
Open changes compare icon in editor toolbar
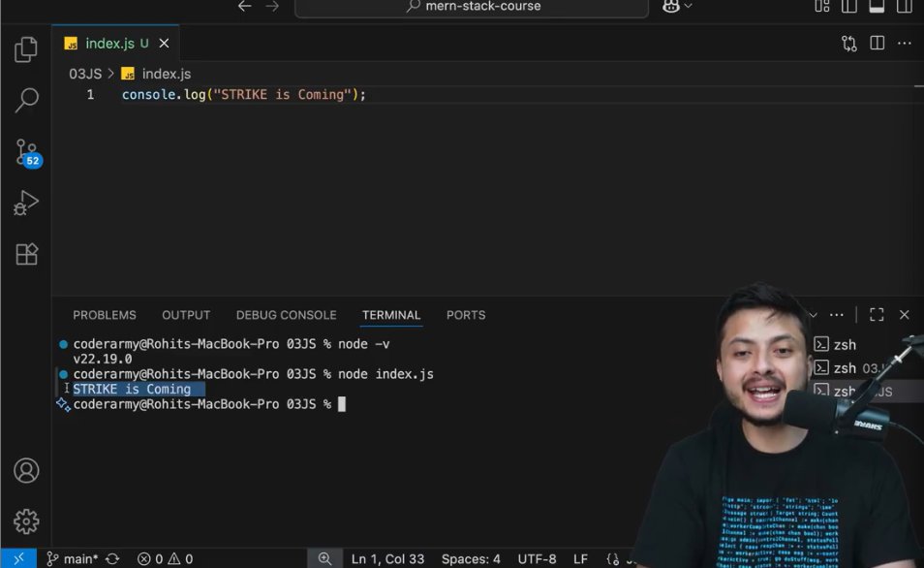[849, 44]
